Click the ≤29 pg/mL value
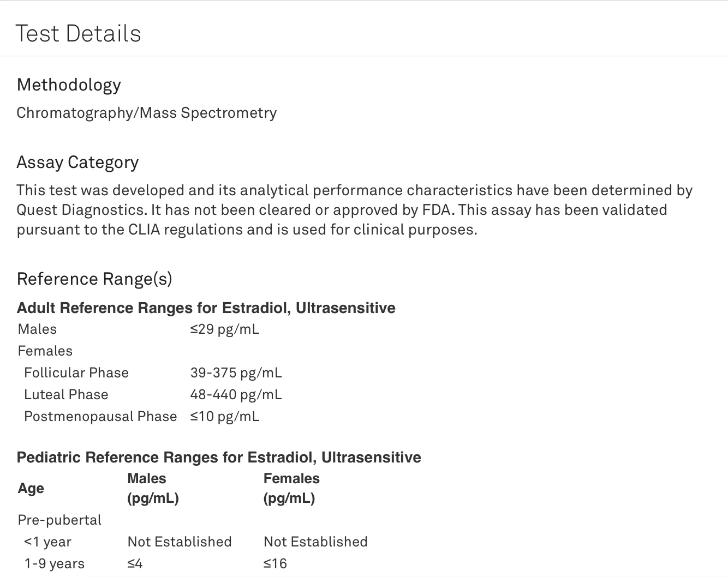 pos(224,329)
